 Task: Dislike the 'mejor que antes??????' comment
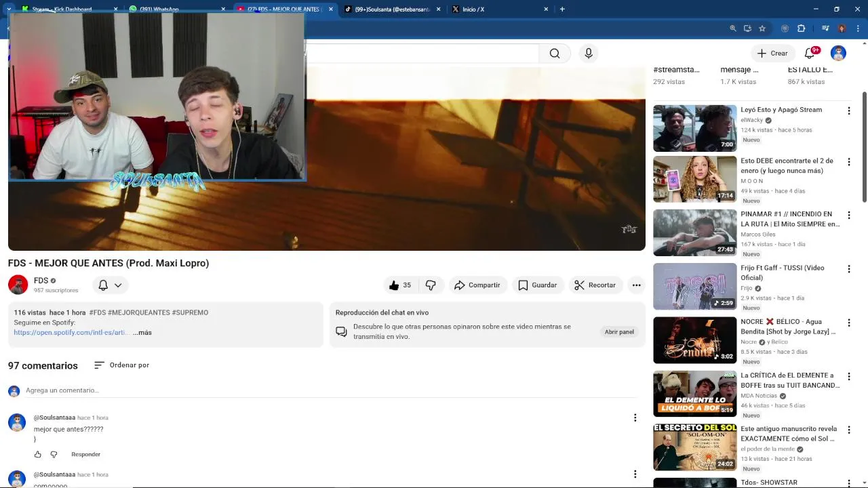pos(54,455)
